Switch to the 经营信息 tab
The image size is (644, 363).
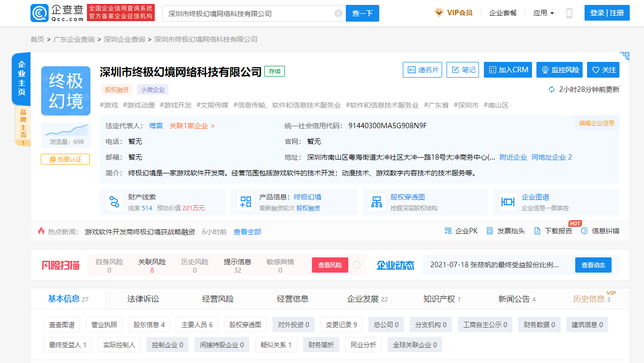(293, 299)
